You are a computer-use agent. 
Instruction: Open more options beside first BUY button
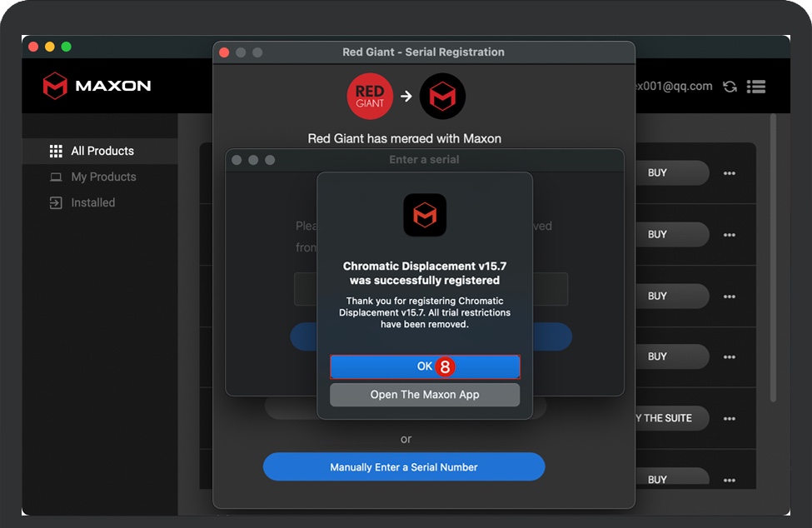click(x=730, y=173)
